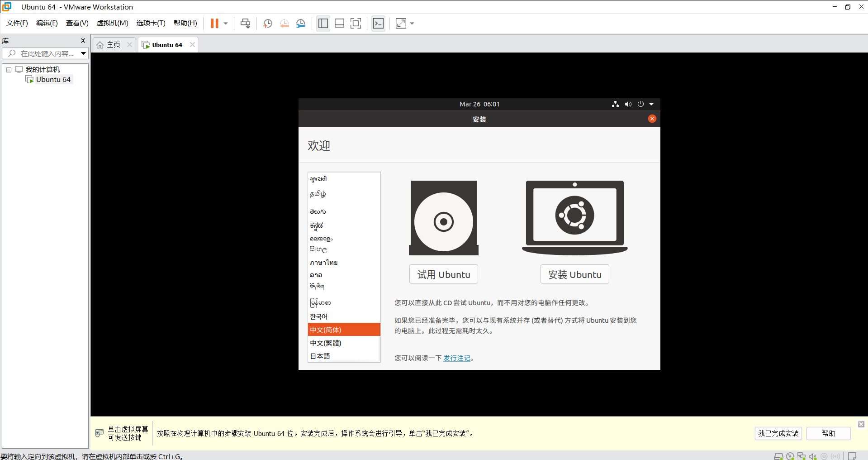This screenshot has height=460, width=868.
Task: Select తెలుగు language
Action: [344, 211]
